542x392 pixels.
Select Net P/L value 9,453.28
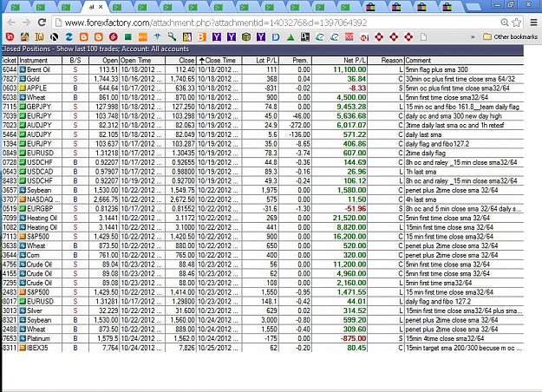tap(351, 107)
